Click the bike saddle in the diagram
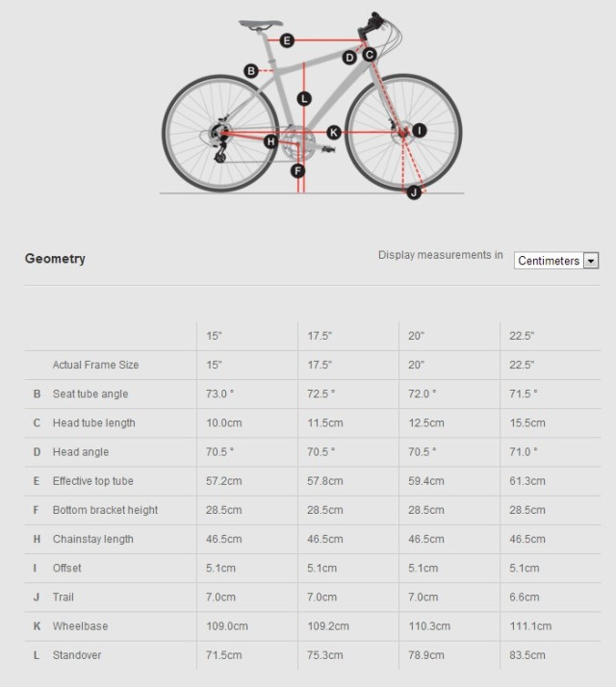Viewport: 616px width, 687px height. click(260, 24)
